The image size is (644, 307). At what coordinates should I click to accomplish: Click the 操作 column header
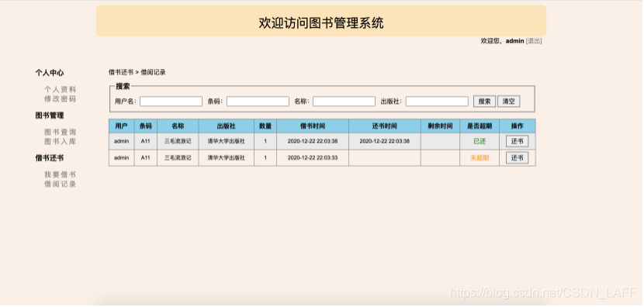click(518, 126)
